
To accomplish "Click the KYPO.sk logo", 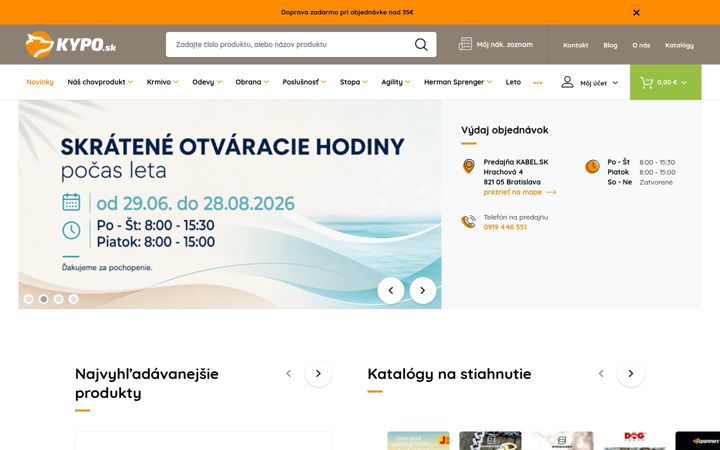I will [x=71, y=45].
